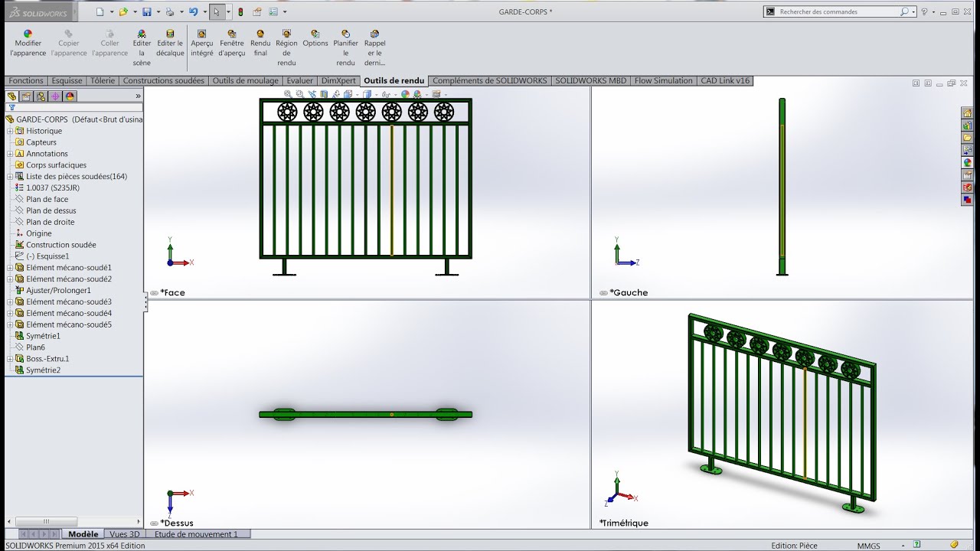Click the Hide/Show Items glasses icon
This screenshot has height=551, width=980.
click(386, 94)
